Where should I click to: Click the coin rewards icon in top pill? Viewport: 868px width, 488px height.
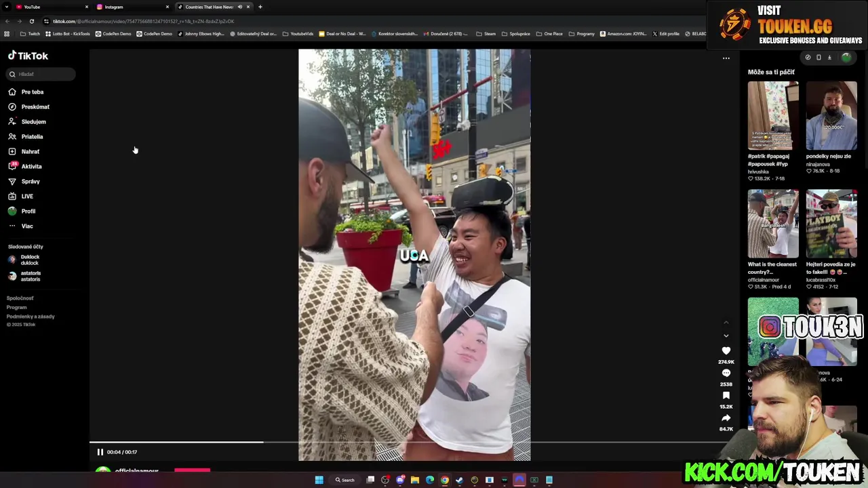coord(808,58)
